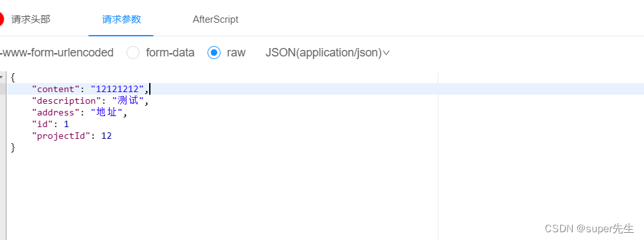644x240 pixels.
Task: Select the x-www-form-urlencoded option label
Action: [x=56, y=53]
